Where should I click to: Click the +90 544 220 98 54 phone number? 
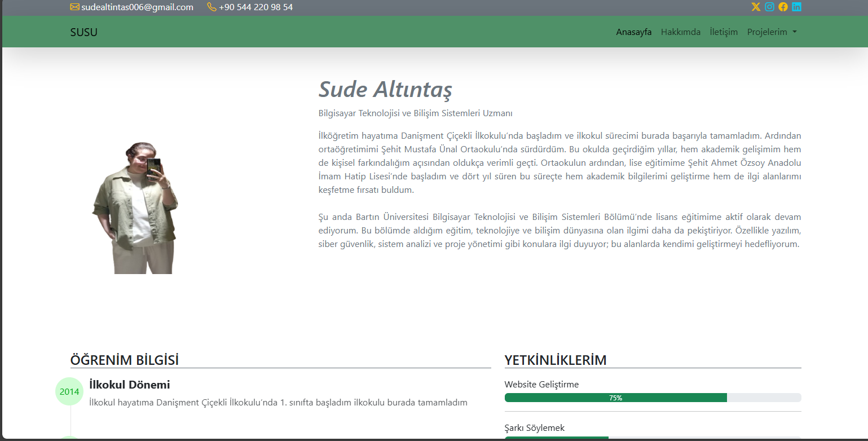click(255, 7)
